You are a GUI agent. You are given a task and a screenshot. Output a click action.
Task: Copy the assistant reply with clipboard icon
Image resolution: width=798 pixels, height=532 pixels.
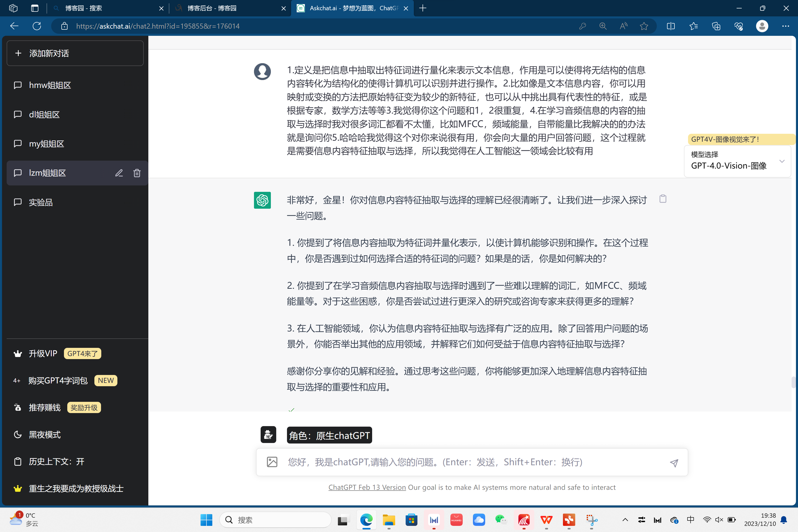click(663, 199)
